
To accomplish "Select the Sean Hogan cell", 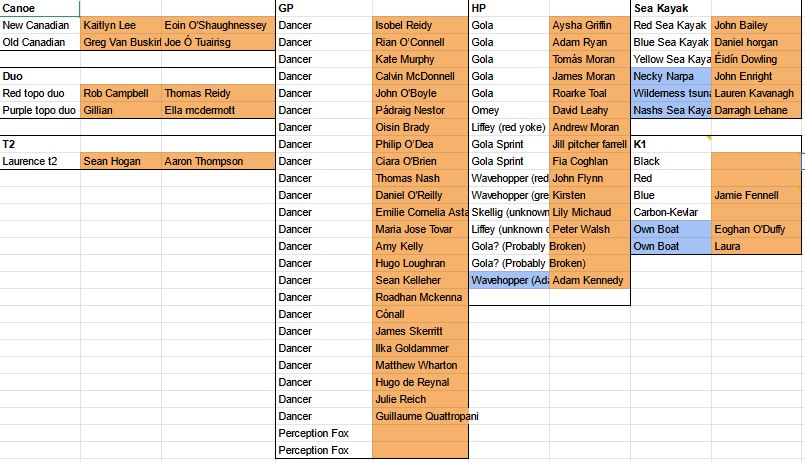I will click(x=121, y=161).
